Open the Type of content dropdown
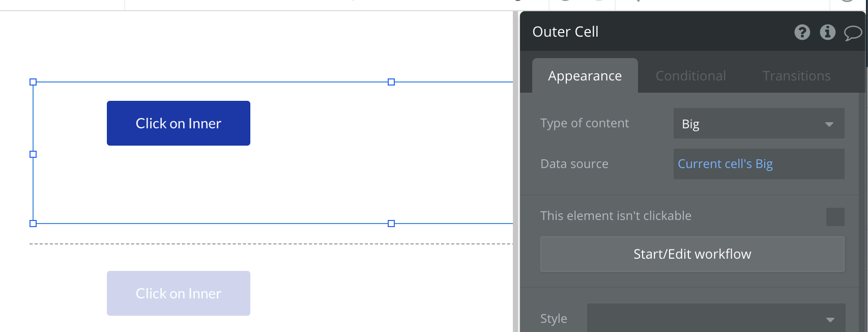The image size is (868, 332). pos(759,124)
